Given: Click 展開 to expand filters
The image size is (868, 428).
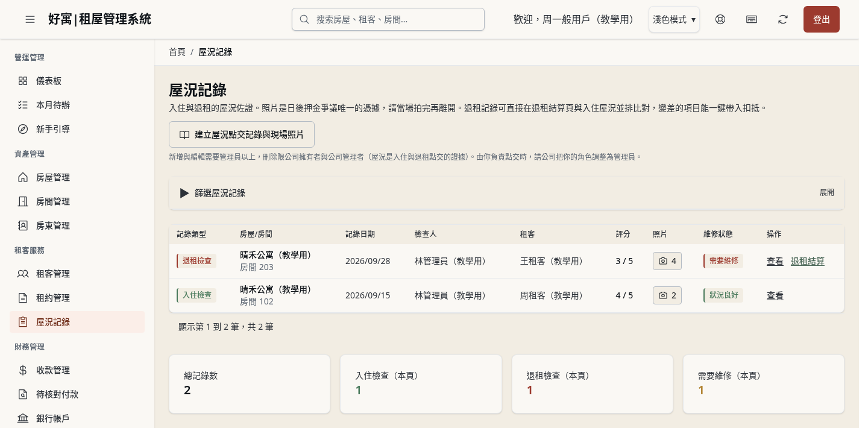Looking at the screenshot, I should click(x=827, y=193).
